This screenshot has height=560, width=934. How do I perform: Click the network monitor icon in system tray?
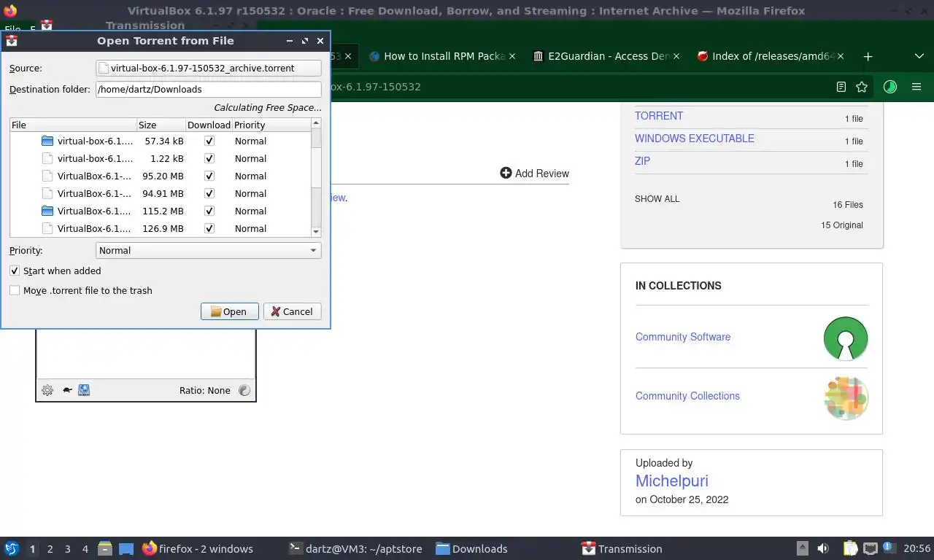(x=870, y=548)
